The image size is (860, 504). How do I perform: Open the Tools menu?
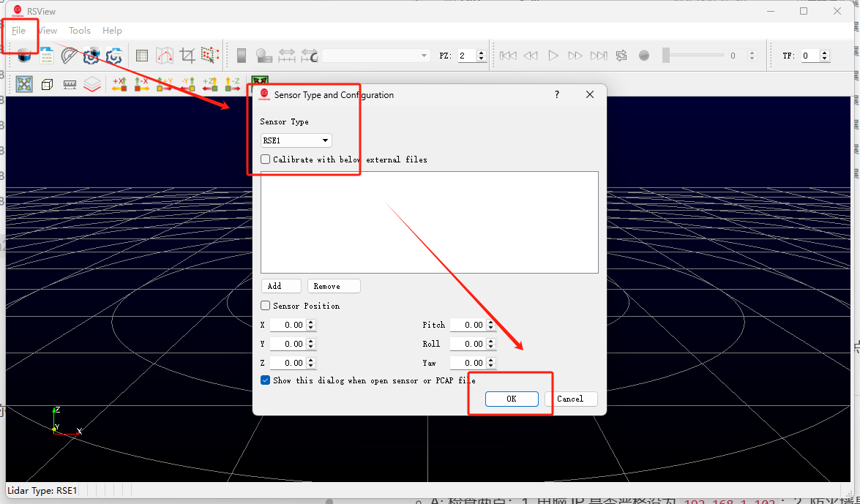click(x=80, y=31)
